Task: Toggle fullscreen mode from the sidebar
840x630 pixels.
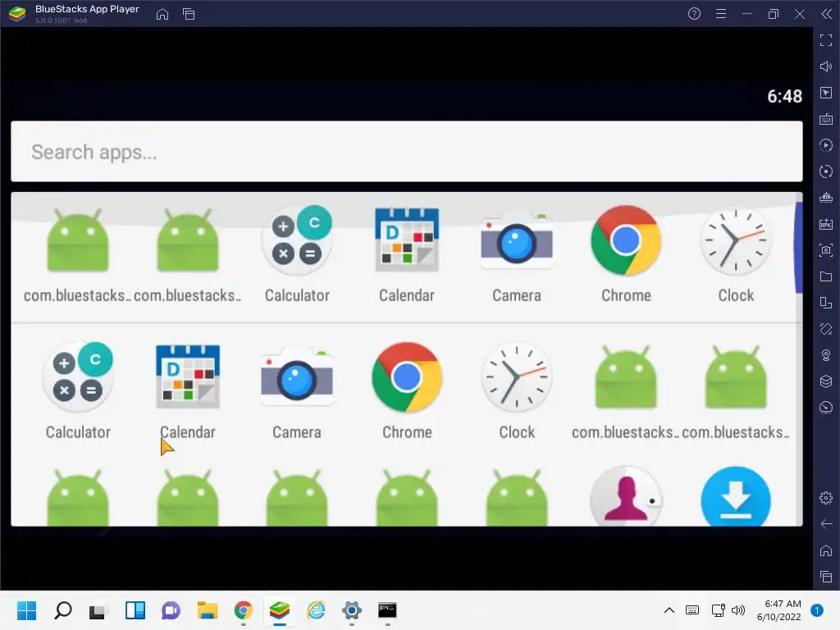Action: (826, 40)
